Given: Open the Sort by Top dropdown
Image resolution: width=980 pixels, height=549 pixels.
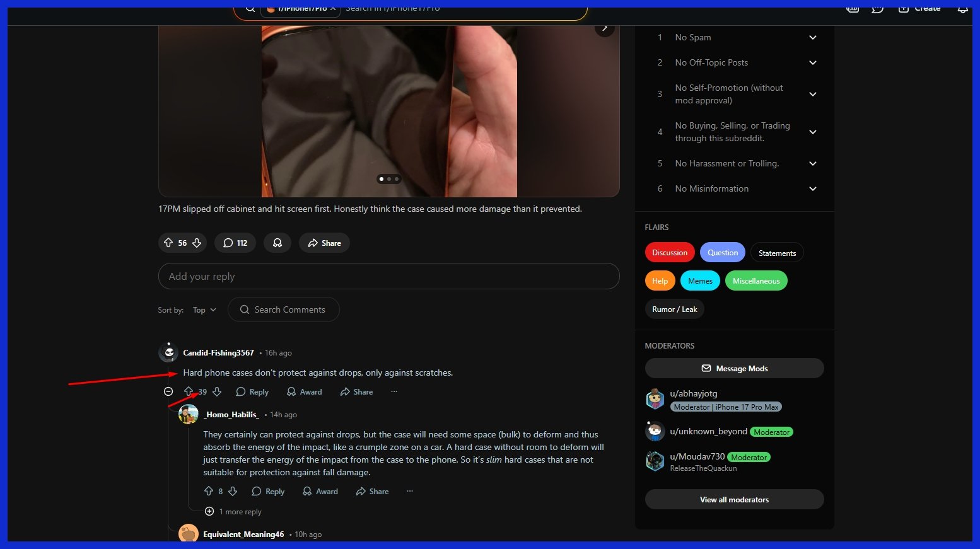Looking at the screenshot, I should coord(204,310).
